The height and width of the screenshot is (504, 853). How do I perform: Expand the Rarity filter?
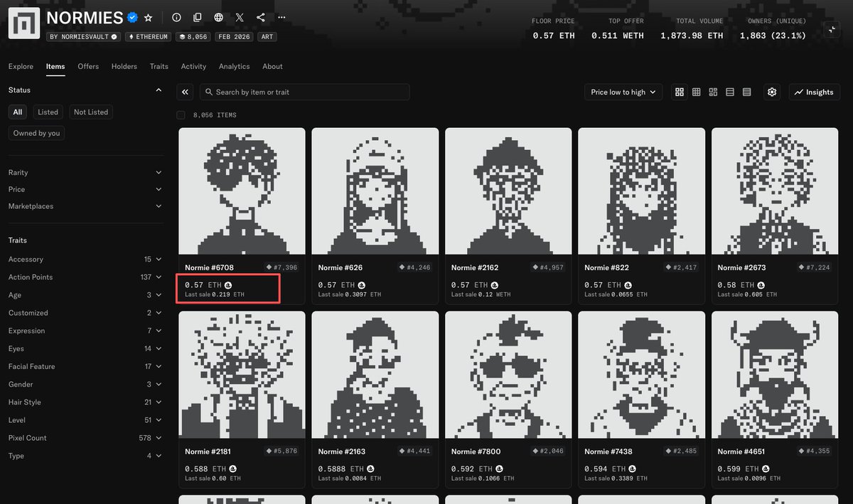click(x=85, y=173)
